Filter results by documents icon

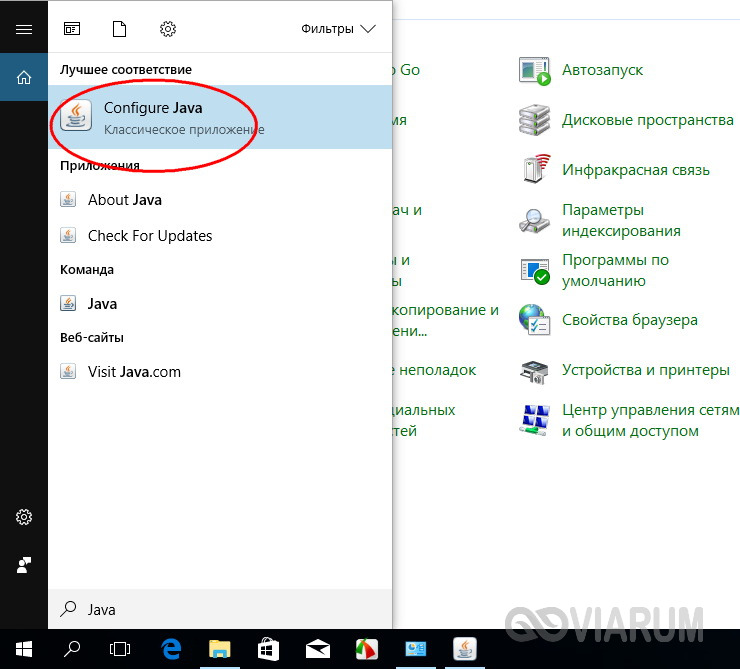tap(119, 29)
